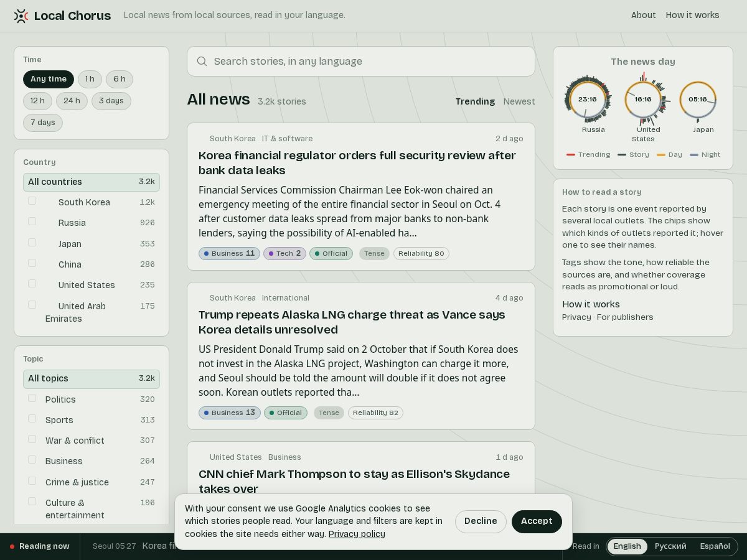
Task: Switch to the Newest sort tab
Action: coord(519,101)
